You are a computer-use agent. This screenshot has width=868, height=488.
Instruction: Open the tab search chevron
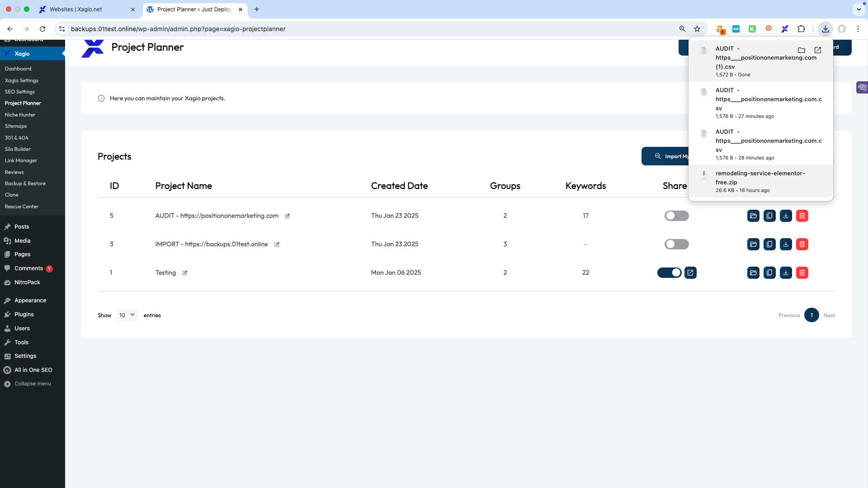point(858,9)
